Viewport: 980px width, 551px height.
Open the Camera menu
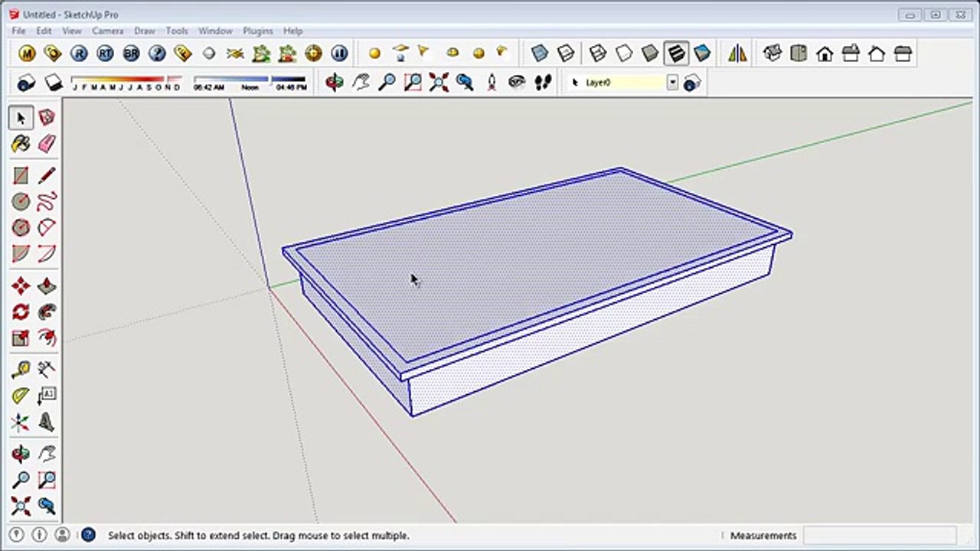pyautogui.click(x=107, y=31)
